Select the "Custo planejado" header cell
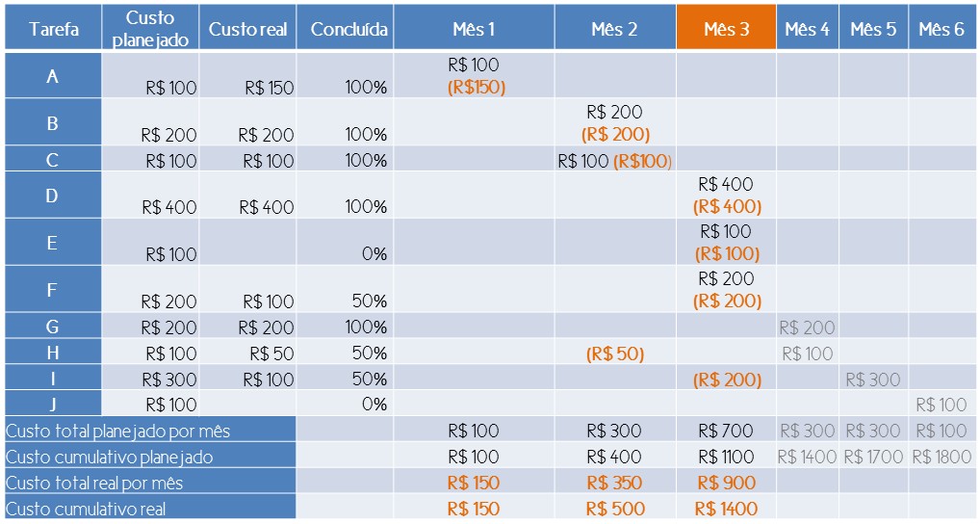This screenshot has width=980, height=524. coord(150,29)
